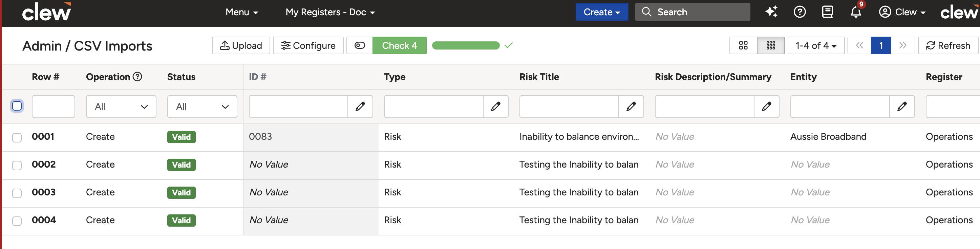Click the green Check 4 button
980x249 pixels.
[399, 45]
